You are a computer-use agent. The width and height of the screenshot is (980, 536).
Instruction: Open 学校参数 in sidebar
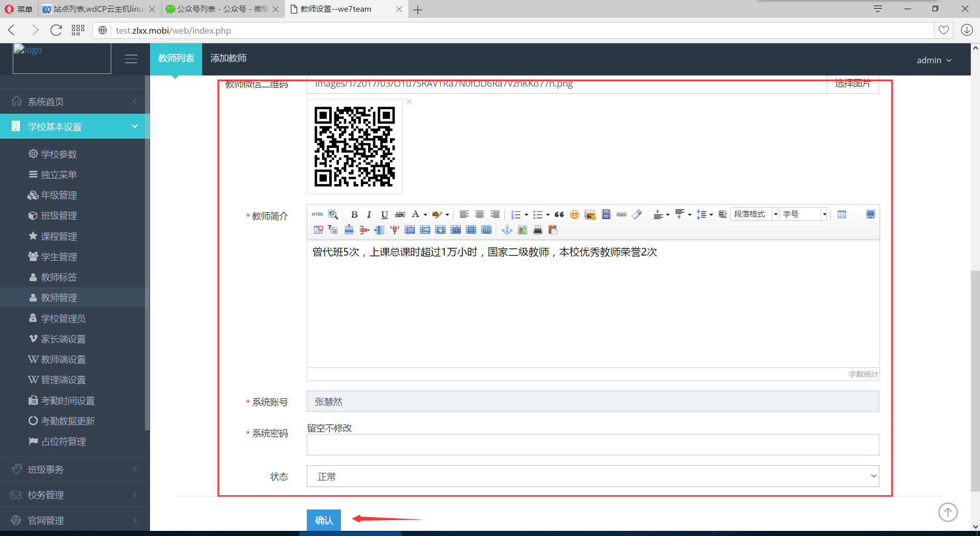tap(59, 154)
